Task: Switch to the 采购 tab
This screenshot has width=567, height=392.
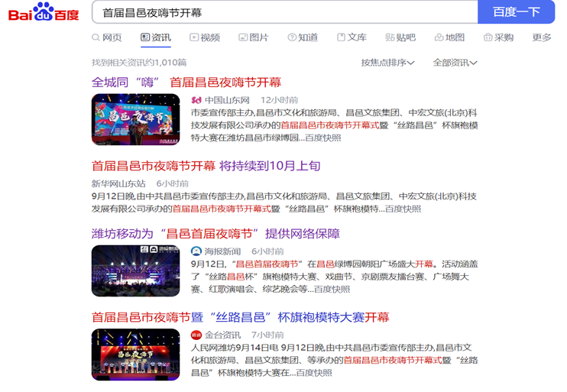Action: (498, 37)
